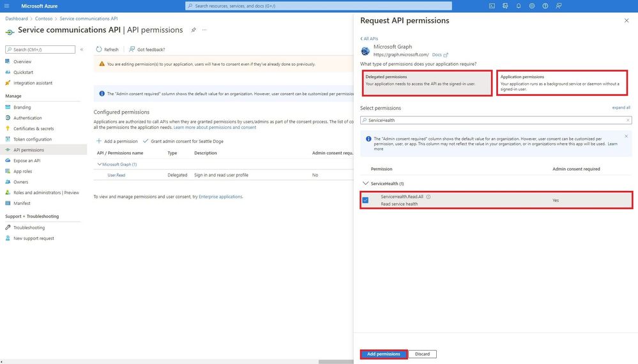
Task: Open Roles and administrators Preview
Action: (x=46, y=192)
